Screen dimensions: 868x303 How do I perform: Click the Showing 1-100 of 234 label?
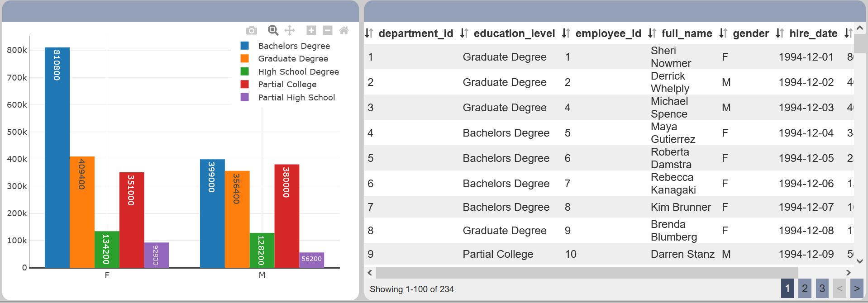(x=412, y=289)
